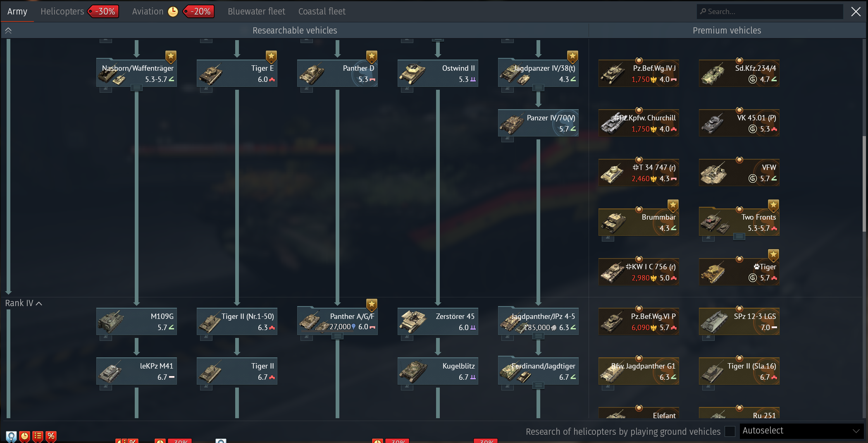Open the Ferdinand/Jagdtiger group card
The height and width of the screenshot is (443, 868).
(538, 371)
